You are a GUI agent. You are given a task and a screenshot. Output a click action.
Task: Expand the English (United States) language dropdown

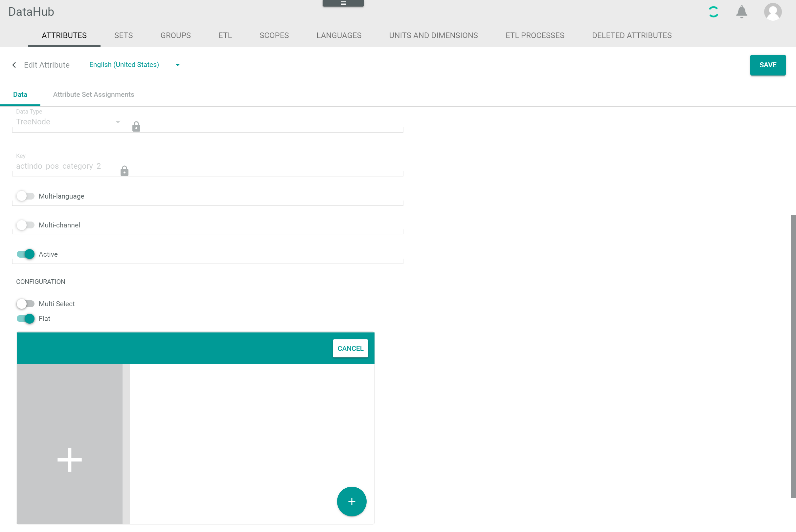click(x=178, y=65)
